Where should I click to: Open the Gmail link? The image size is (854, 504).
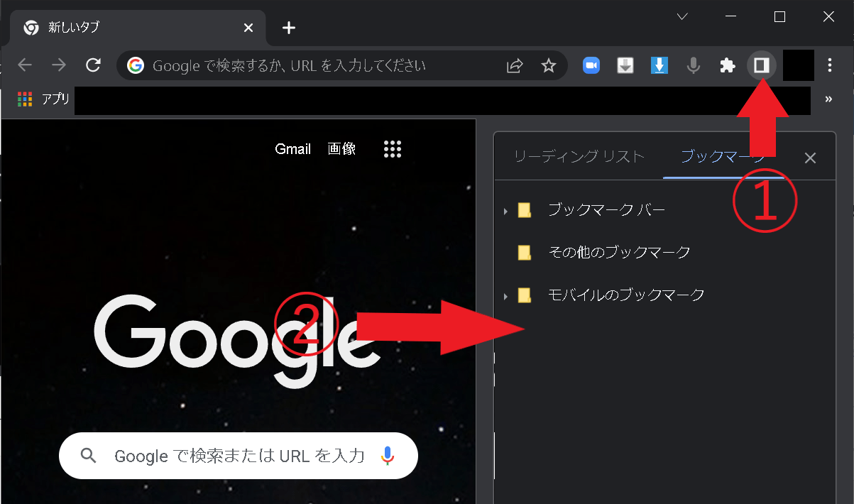coord(293,149)
